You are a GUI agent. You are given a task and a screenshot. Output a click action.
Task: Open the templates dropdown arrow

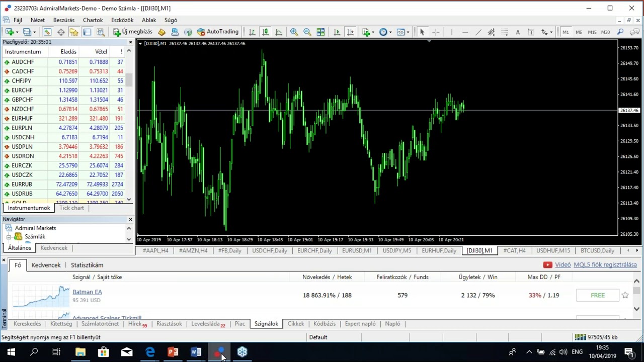pos(408,33)
